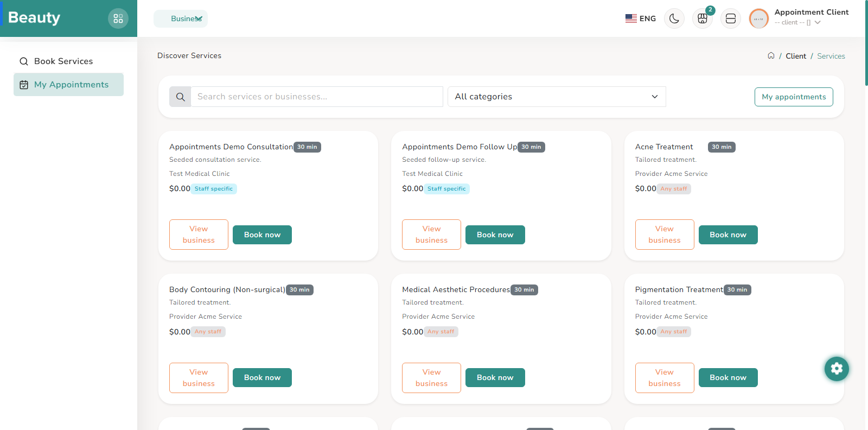Click Test Medical Clinic under Demo Consultation
This screenshot has width=868, height=430.
200,174
